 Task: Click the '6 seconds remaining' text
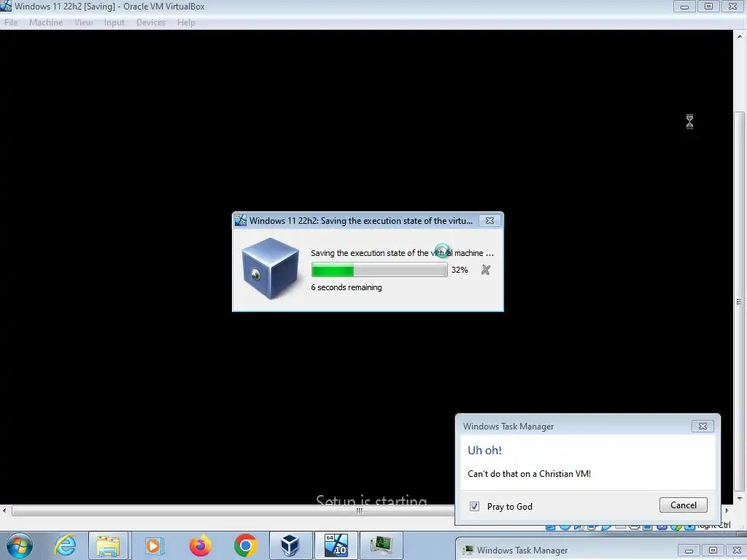pos(347,287)
